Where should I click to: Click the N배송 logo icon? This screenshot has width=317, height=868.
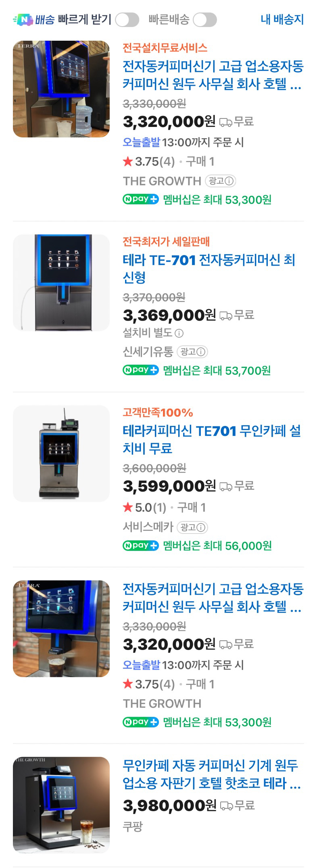pyautogui.click(x=23, y=19)
